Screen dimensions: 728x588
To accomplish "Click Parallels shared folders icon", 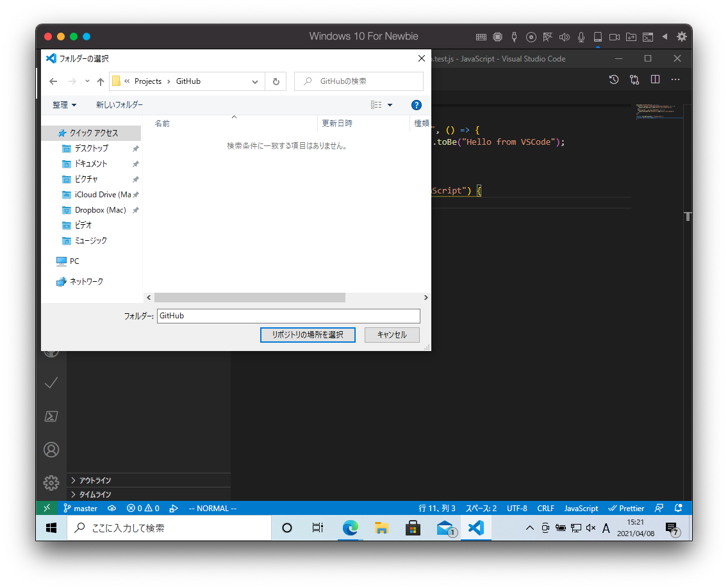I will (x=631, y=37).
